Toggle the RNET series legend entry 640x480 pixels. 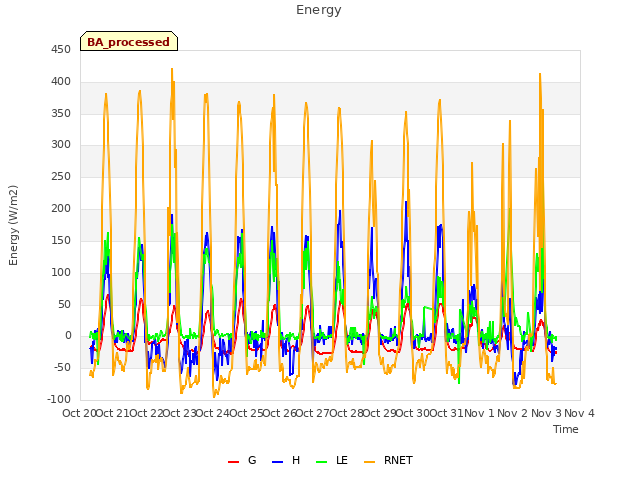388,460
